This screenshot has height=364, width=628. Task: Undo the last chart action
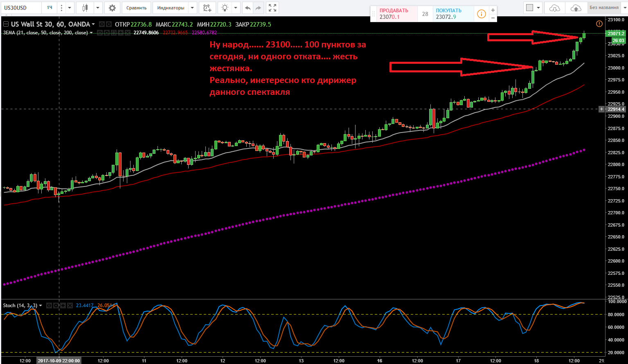pos(248,8)
